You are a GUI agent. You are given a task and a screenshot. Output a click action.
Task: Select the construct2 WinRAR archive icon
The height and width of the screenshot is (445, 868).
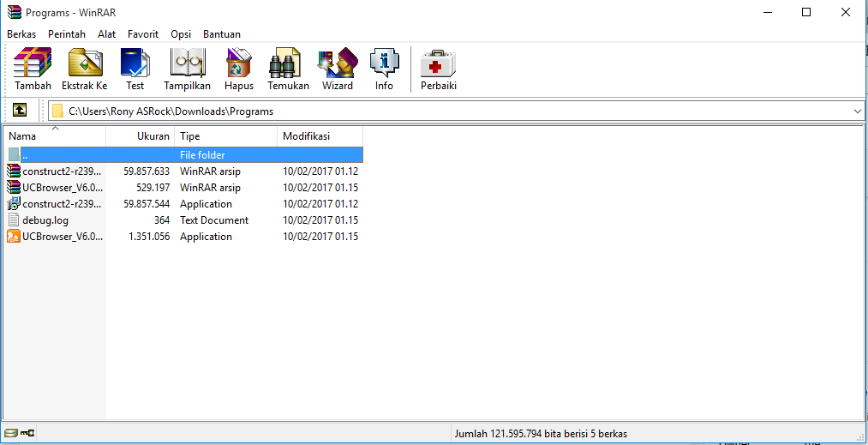14,171
